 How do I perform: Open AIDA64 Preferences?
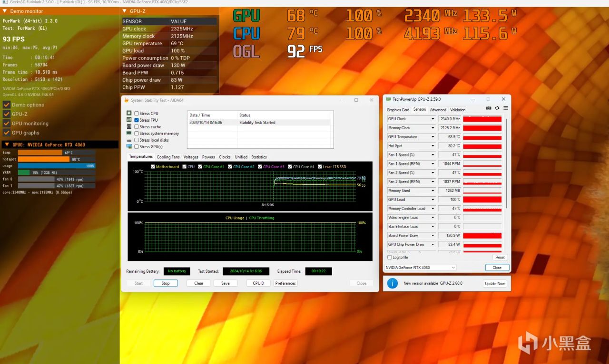(x=285, y=283)
